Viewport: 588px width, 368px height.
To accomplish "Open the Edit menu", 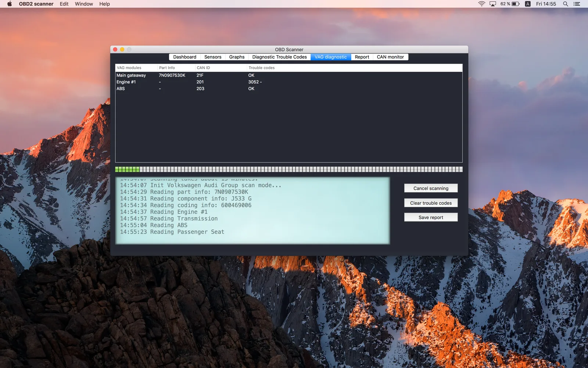I will (64, 4).
